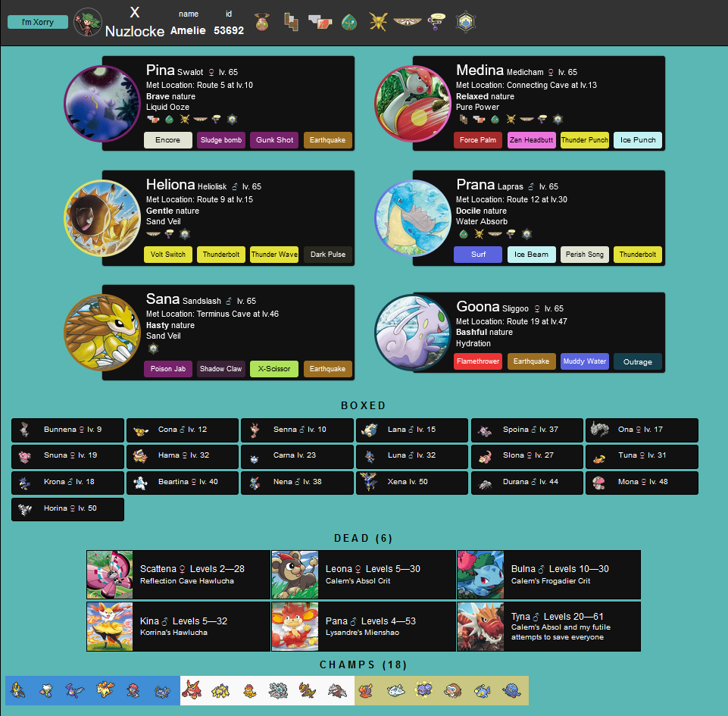Image resolution: width=728 pixels, height=716 pixels.
Task: Click Pana's image in the Dead section
Action: click(x=295, y=627)
